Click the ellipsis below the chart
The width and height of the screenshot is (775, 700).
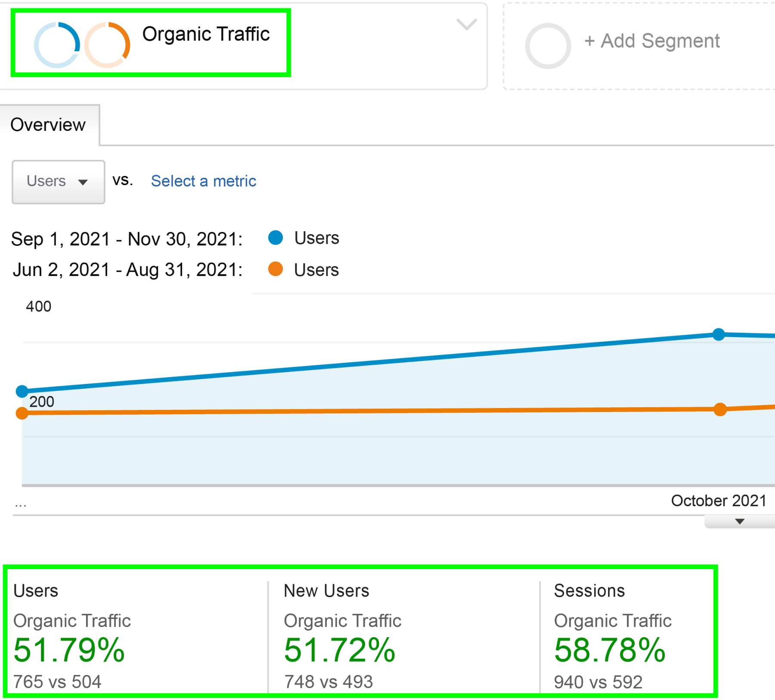pyautogui.click(x=21, y=505)
